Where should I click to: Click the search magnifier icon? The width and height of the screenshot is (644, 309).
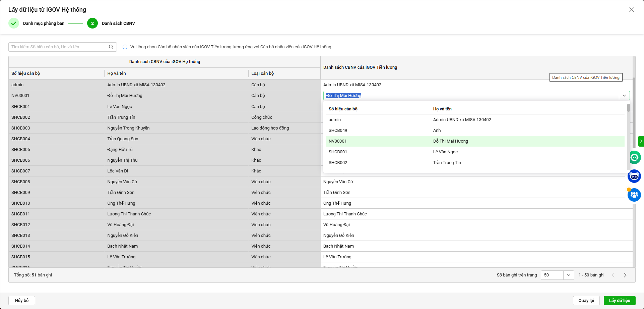[111, 47]
